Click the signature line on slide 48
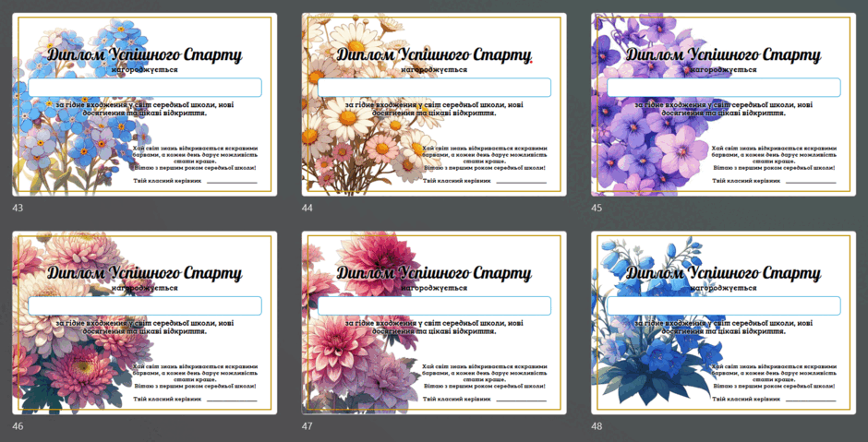The image size is (868, 442). coord(811,400)
